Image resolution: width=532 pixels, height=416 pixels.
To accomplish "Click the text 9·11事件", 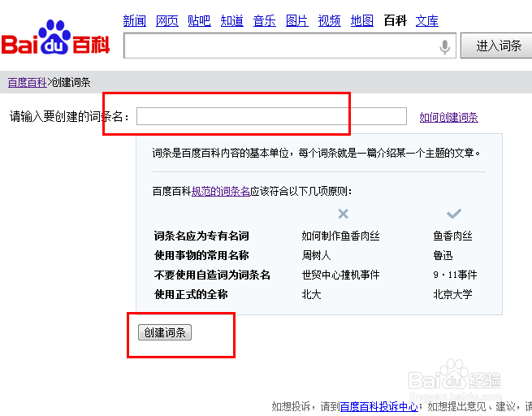I will pos(455,275).
